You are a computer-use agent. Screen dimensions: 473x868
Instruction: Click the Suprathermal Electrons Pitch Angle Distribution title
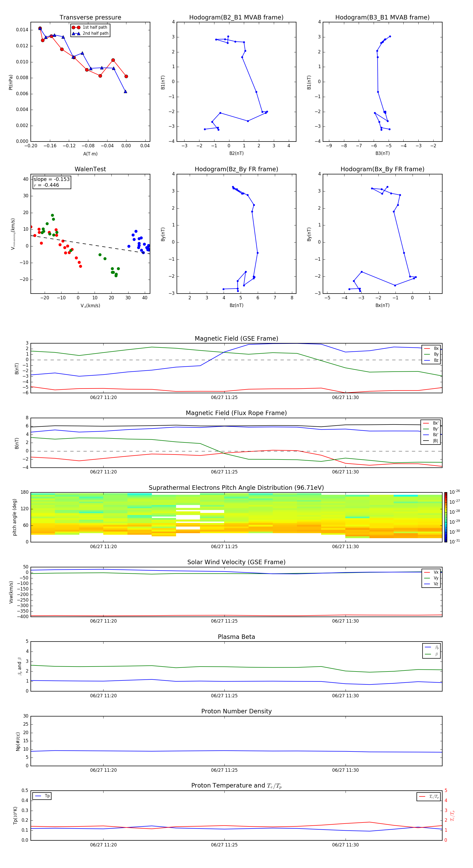(x=236, y=488)
